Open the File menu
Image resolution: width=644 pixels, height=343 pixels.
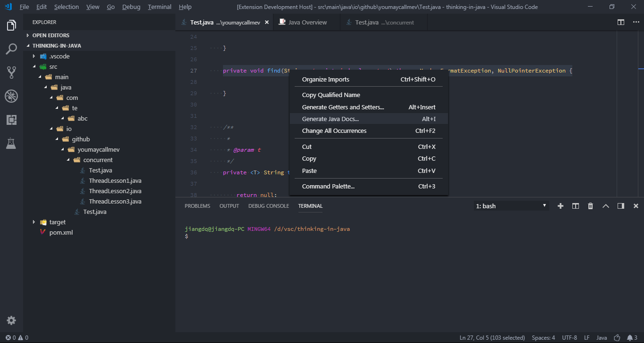click(24, 7)
